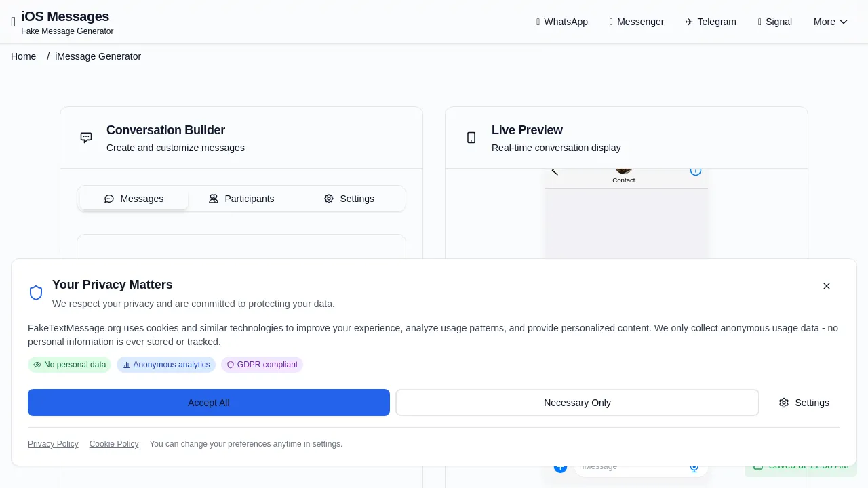The width and height of the screenshot is (868, 488).
Task: Tap the back arrow in phone preview
Action: tap(555, 171)
